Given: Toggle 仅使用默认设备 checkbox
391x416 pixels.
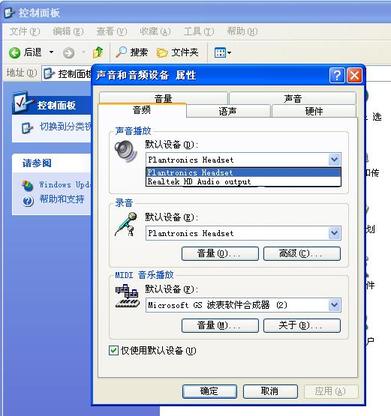Looking at the screenshot, I should point(114,350).
